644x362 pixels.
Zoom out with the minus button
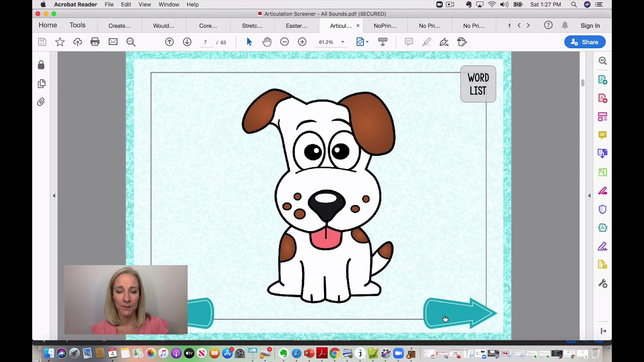(284, 42)
